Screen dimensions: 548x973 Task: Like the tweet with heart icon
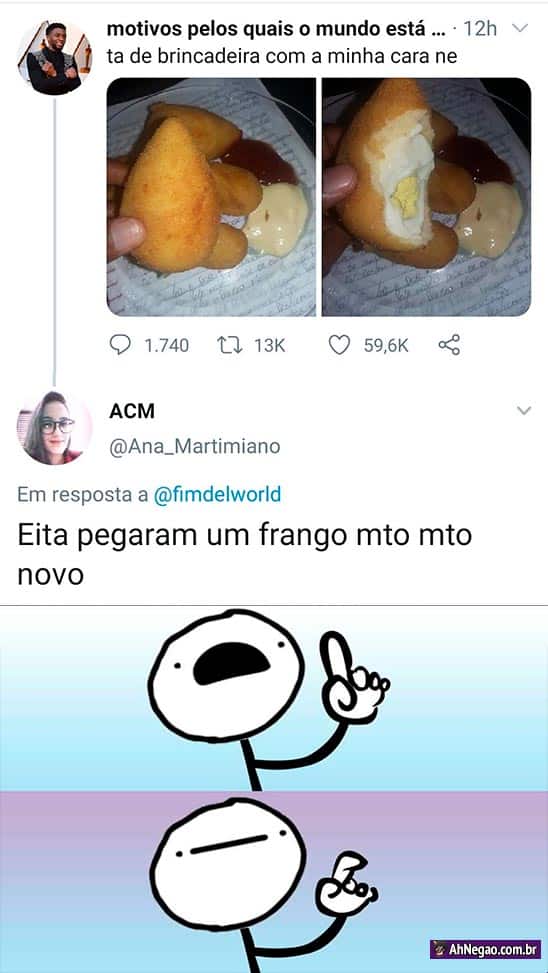[x=339, y=345]
